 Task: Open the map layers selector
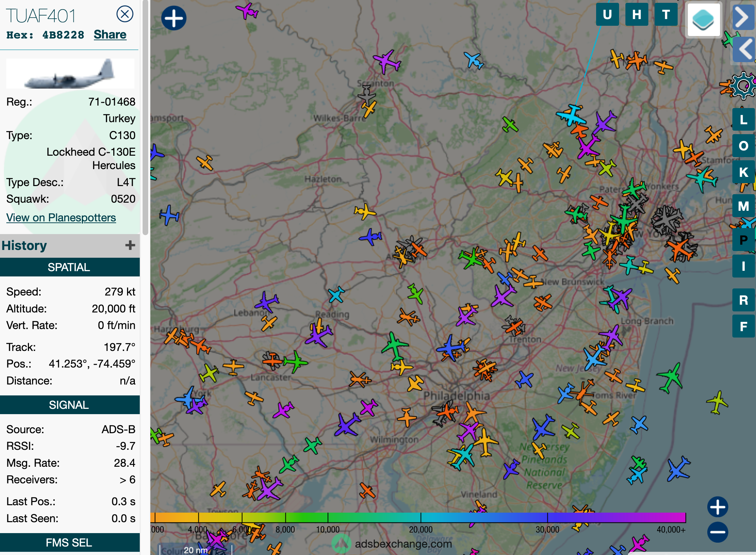(x=703, y=20)
